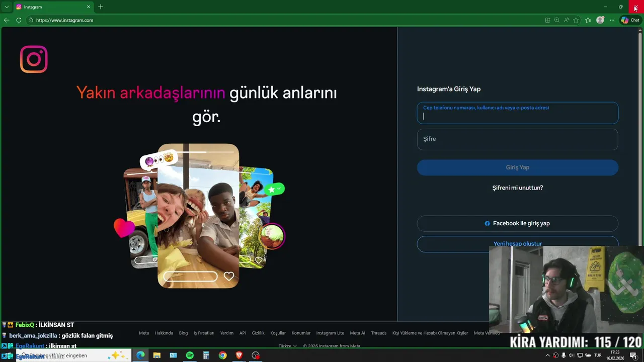Select the Instagram browser tab
644x362 pixels.
tap(53, 7)
